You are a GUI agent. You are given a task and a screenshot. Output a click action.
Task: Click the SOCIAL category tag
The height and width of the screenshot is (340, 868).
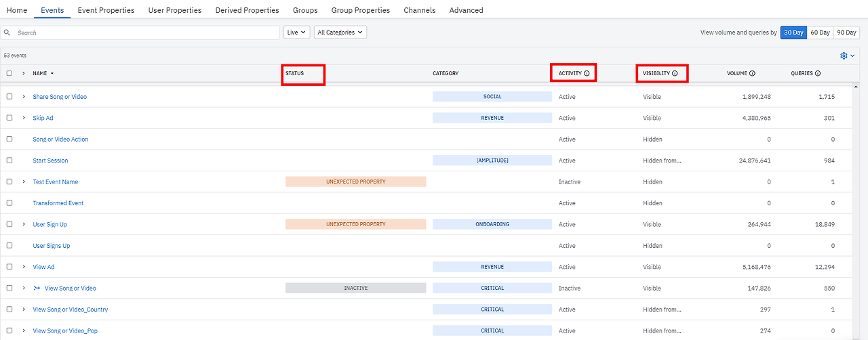click(x=492, y=97)
